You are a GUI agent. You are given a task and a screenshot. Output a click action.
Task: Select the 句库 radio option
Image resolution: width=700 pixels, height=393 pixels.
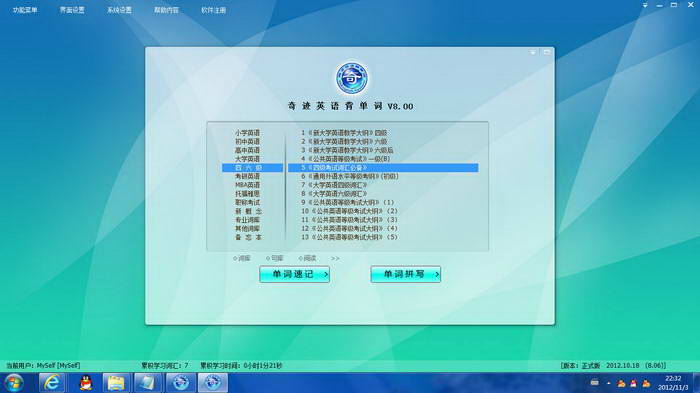(x=275, y=258)
